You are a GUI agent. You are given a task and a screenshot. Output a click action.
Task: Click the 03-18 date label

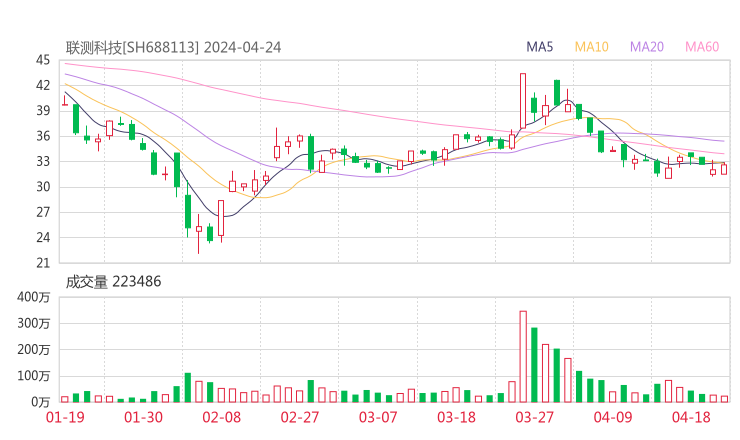[x=456, y=417]
